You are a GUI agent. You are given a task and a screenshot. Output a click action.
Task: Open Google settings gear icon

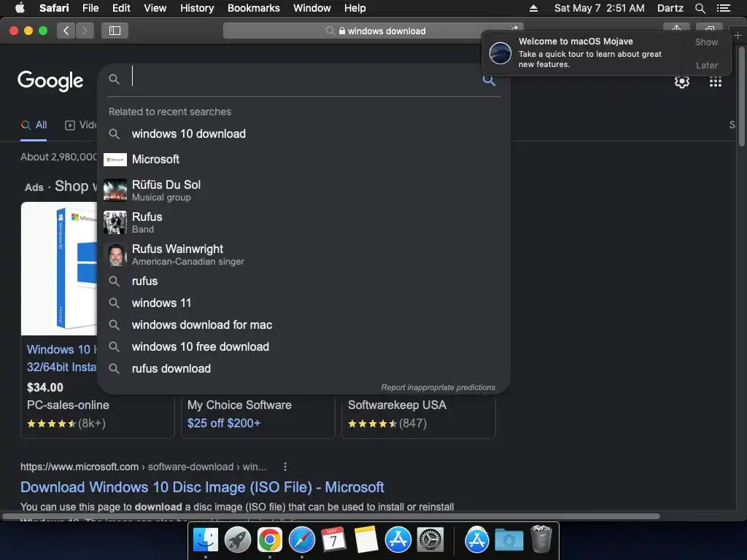click(x=682, y=82)
